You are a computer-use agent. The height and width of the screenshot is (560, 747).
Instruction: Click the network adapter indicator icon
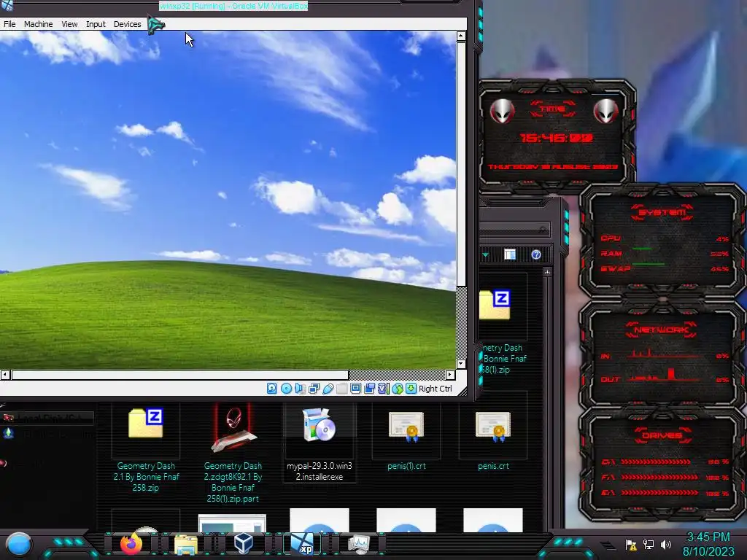click(x=314, y=389)
